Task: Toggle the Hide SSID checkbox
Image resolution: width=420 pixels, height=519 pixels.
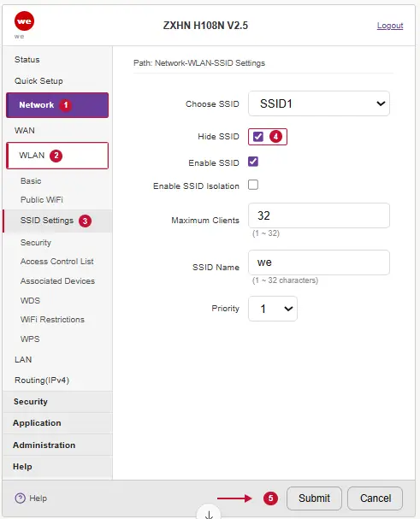Action: coord(258,136)
